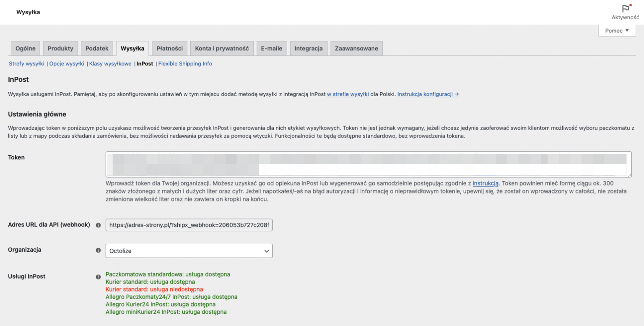The width and height of the screenshot is (644, 326).
Task: Open the Konta i prywatność tab
Action: click(x=222, y=48)
